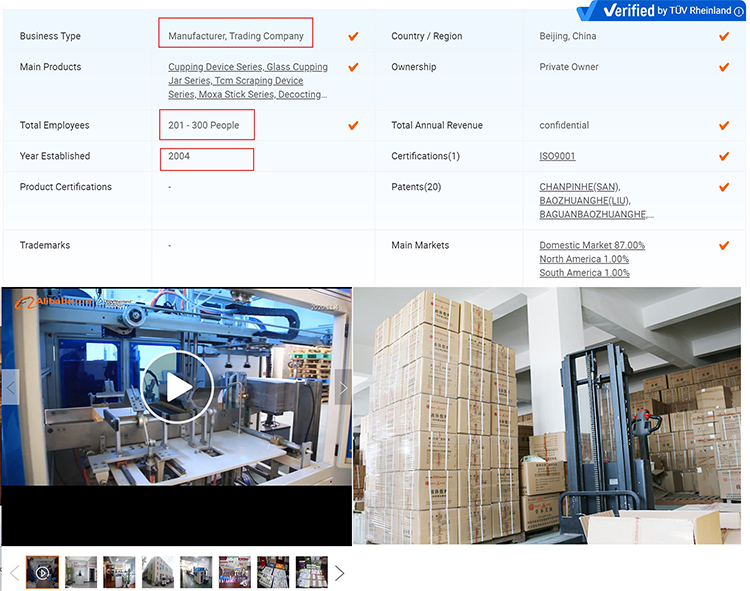Image resolution: width=750 pixels, height=591 pixels.
Task: Play the factory machine video
Action: (x=178, y=387)
